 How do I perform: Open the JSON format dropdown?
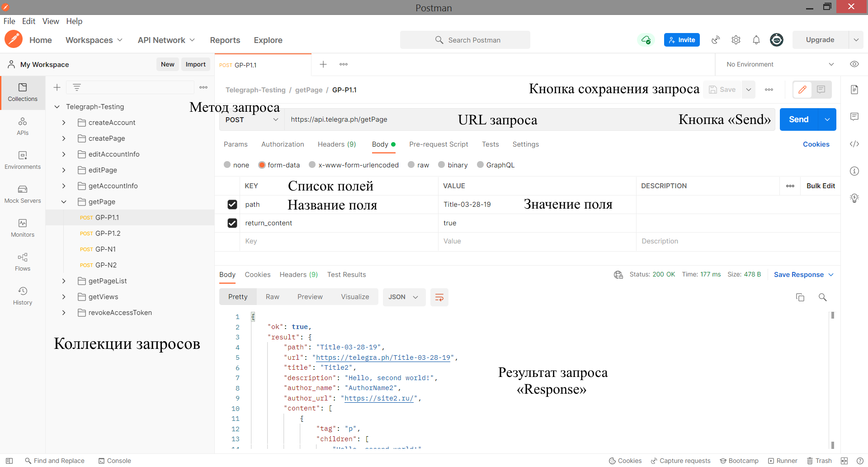click(x=404, y=297)
